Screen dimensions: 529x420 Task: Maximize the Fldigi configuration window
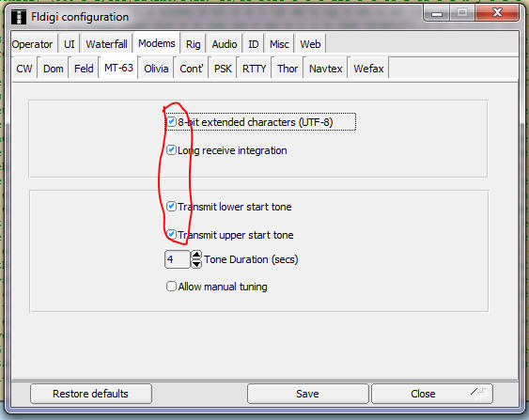coord(462,13)
